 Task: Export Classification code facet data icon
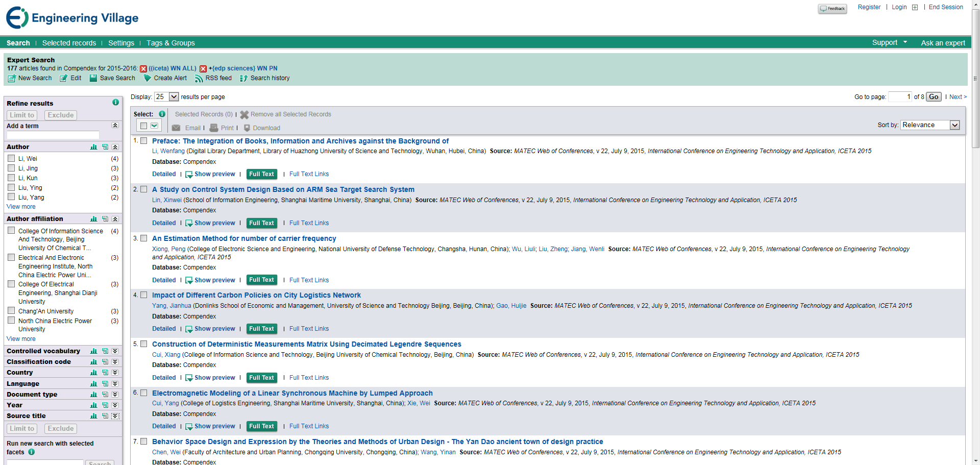(x=105, y=362)
